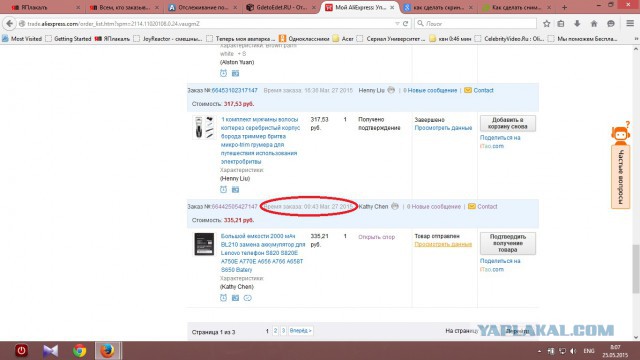Click the alarm clock icon under Kathy Chen order
The image size is (640, 360).
[x=223, y=298]
